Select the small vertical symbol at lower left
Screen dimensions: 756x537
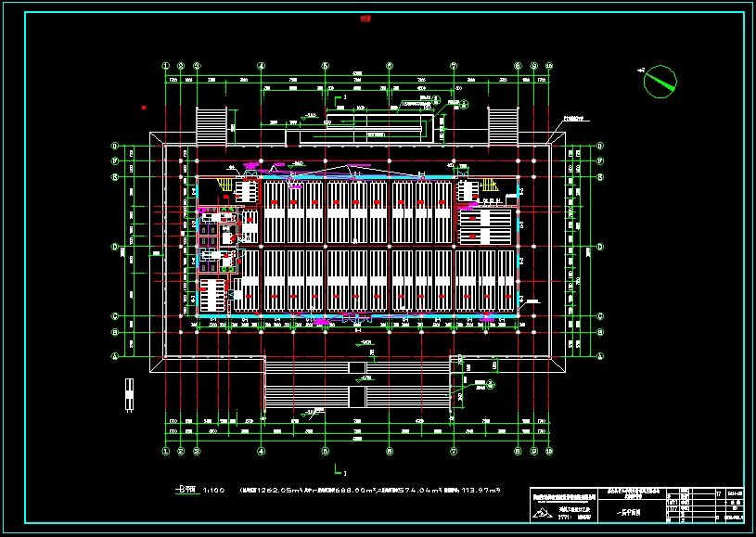[x=128, y=395]
